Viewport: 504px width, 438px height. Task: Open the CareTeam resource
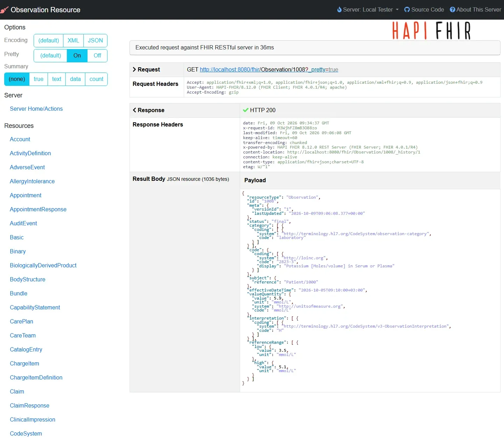23,336
